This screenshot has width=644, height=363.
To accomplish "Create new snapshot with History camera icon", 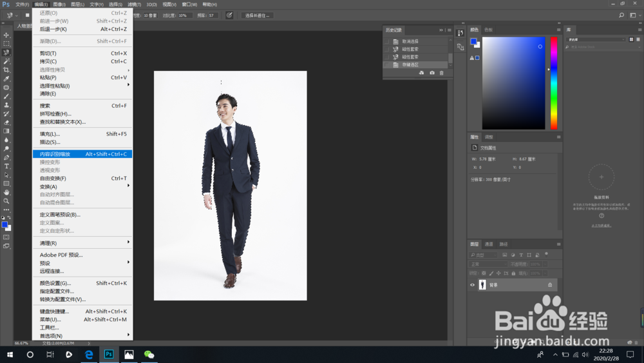I will (431, 73).
